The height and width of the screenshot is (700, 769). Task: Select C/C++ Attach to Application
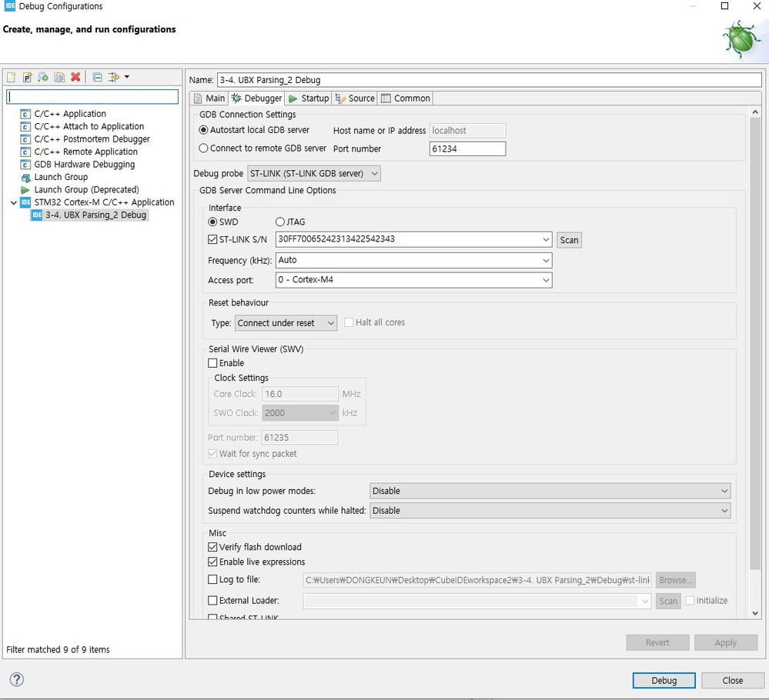click(x=89, y=126)
